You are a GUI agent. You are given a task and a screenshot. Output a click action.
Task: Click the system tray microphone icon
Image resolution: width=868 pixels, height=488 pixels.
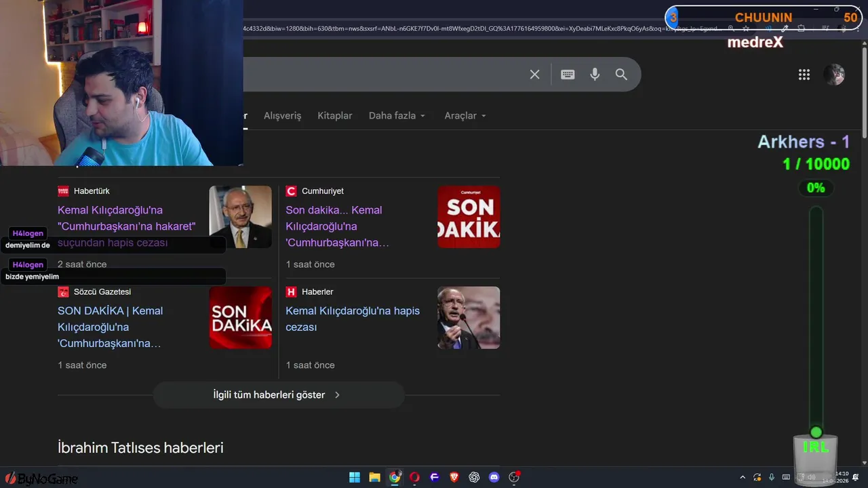tap(772, 477)
